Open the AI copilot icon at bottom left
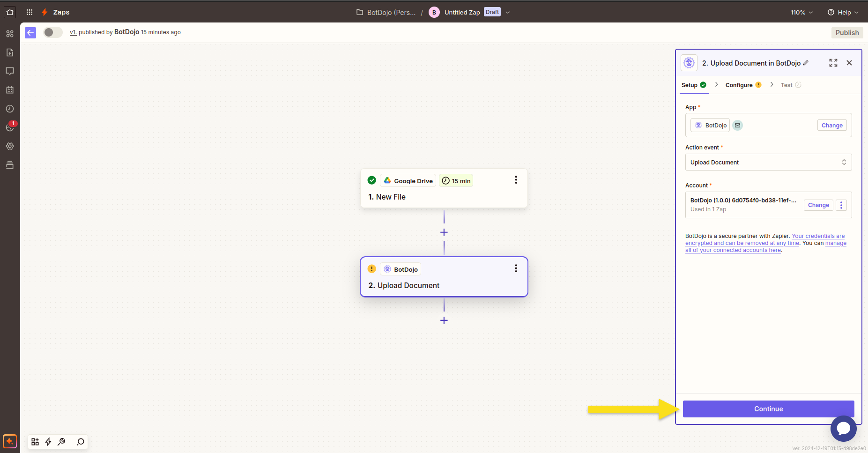The width and height of the screenshot is (868, 453). [10, 441]
